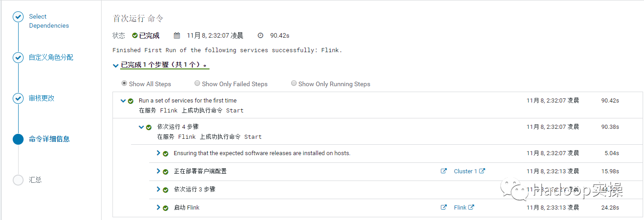Expand the 启动 Flink step

[158, 207]
